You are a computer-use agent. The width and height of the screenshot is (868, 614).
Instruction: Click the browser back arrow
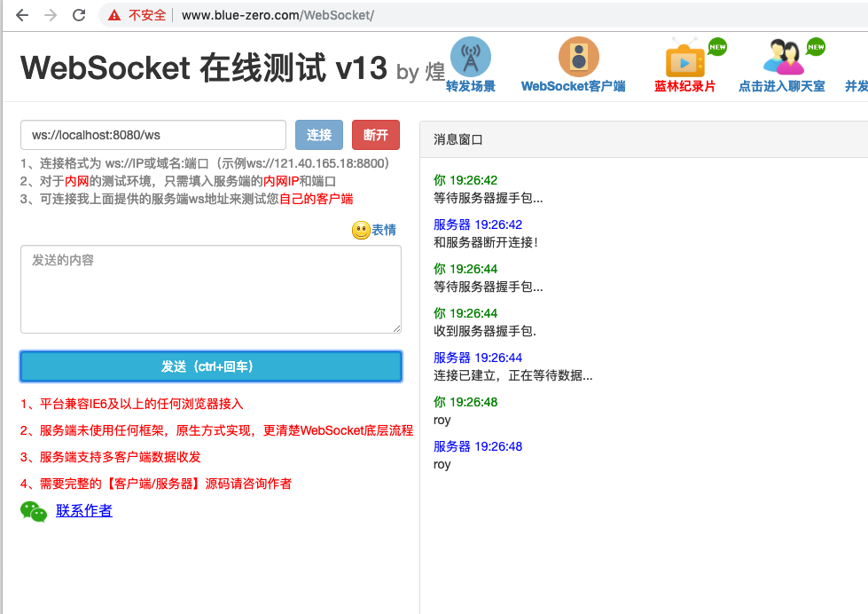[x=20, y=14]
